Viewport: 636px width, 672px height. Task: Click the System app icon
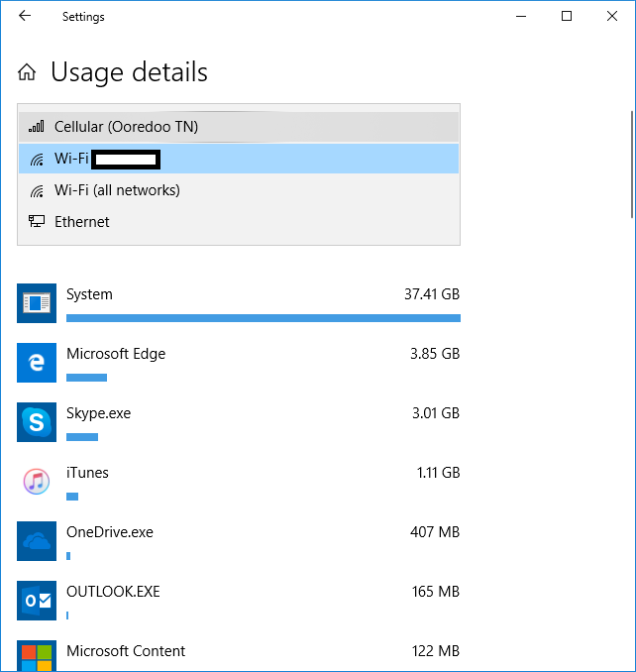point(37,303)
